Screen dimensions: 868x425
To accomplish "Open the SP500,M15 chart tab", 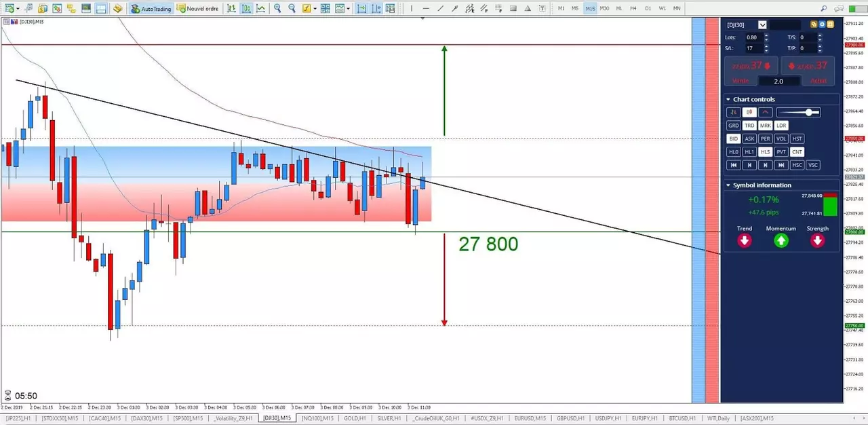I will click(189, 418).
